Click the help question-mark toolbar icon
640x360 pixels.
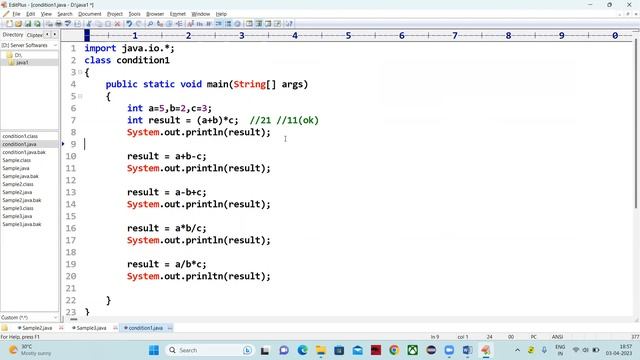pyautogui.click(x=289, y=24)
